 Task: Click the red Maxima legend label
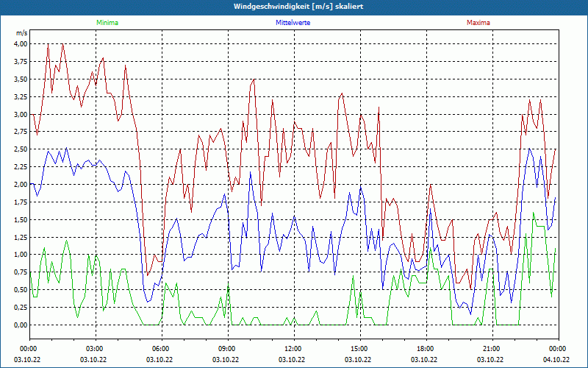pyautogui.click(x=478, y=23)
